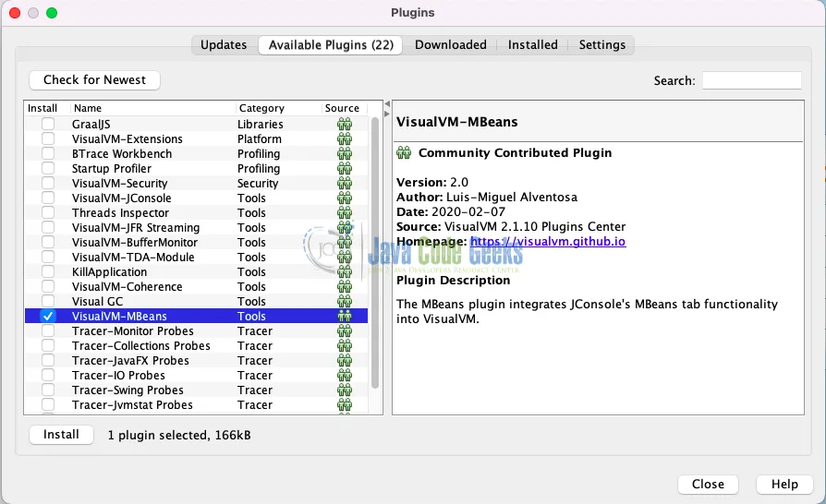Click the source icon for VisualVM-JConsole
Viewport: 826px width, 504px height.
[345, 198]
